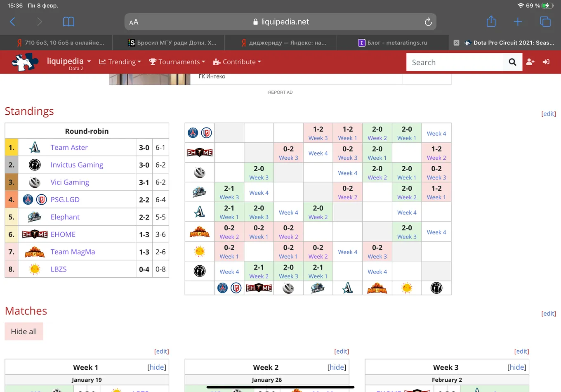Click Invictus Gaming logo in crosstable left column
561x392 pixels.
(x=200, y=271)
